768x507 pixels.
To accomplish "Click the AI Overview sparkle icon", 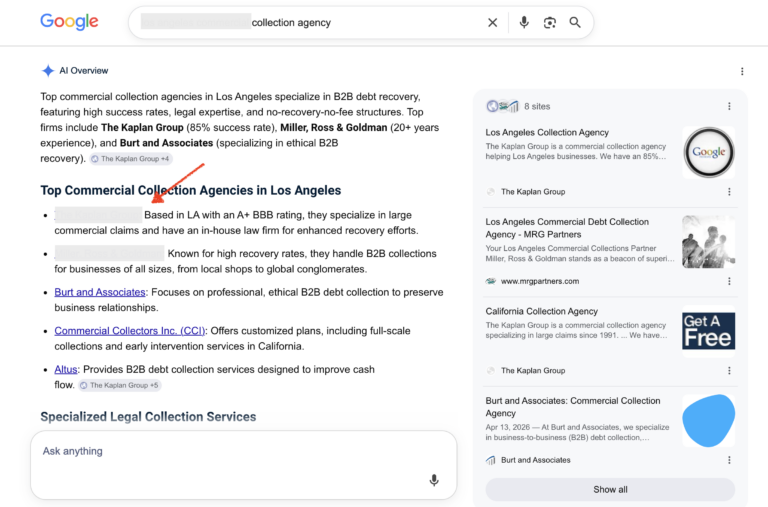I will 48,71.
